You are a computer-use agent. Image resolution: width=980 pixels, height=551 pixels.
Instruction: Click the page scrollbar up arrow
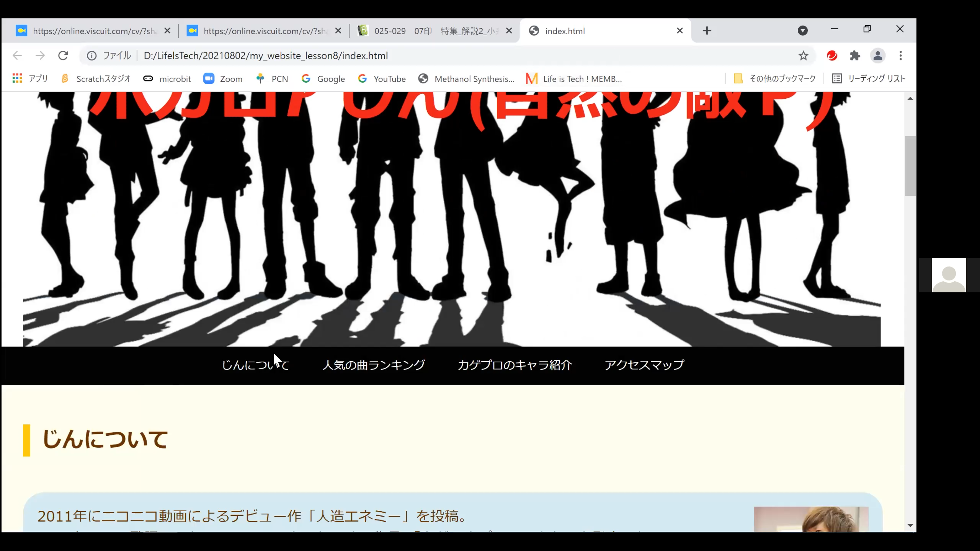pyautogui.click(x=910, y=99)
